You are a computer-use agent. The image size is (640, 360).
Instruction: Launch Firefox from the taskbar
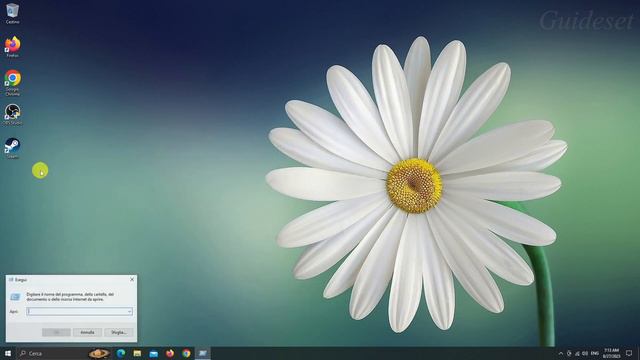[x=170, y=353]
